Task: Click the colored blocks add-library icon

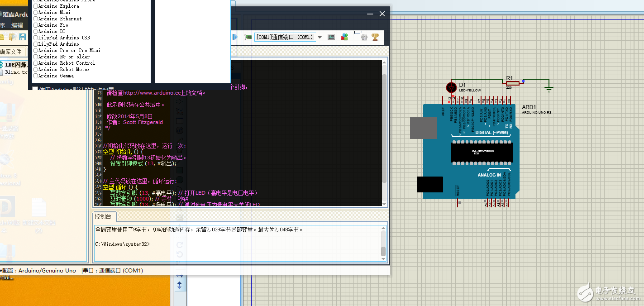Action: (344, 37)
